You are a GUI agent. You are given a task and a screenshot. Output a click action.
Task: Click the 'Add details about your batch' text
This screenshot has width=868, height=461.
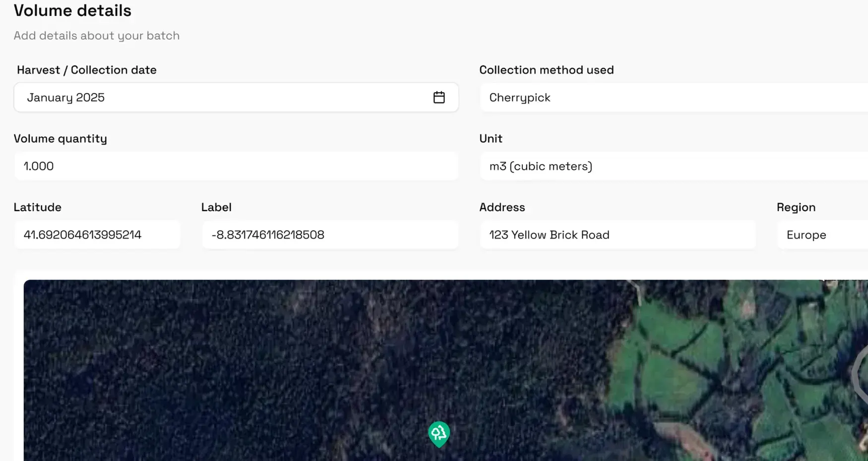coord(97,36)
